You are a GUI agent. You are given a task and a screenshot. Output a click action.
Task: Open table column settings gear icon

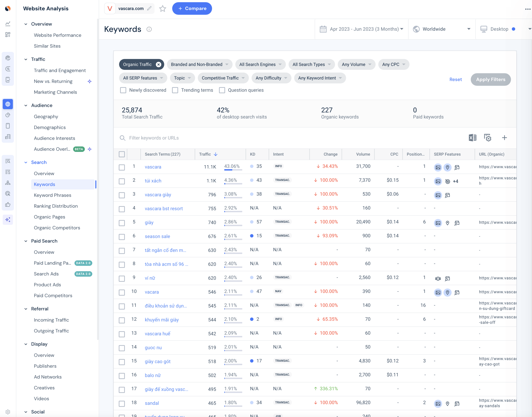tap(488, 138)
